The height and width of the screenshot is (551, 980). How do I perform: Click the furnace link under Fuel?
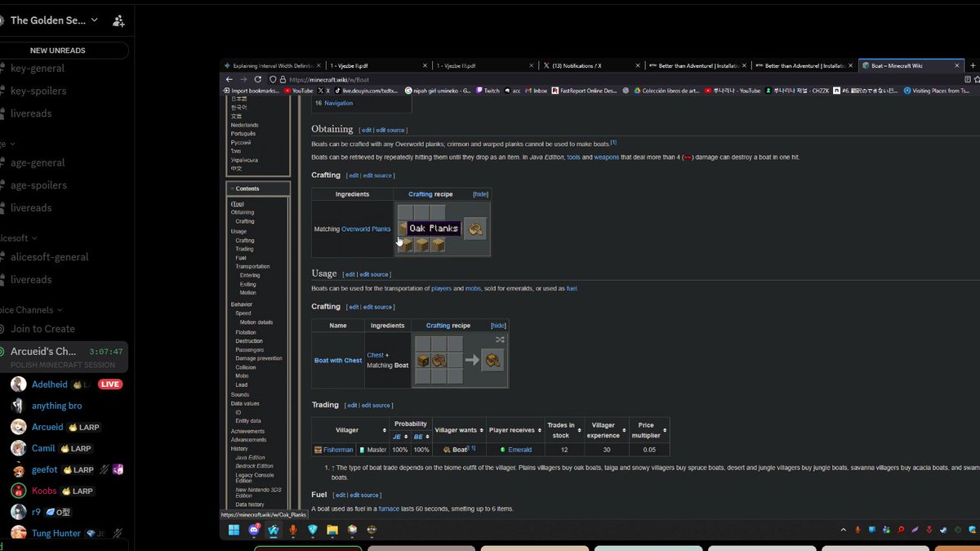(389, 509)
